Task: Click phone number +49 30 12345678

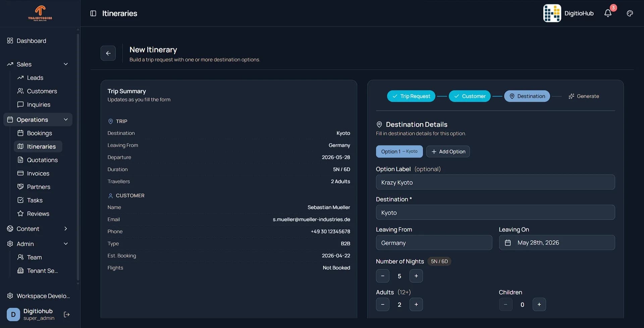Action: (330, 231)
